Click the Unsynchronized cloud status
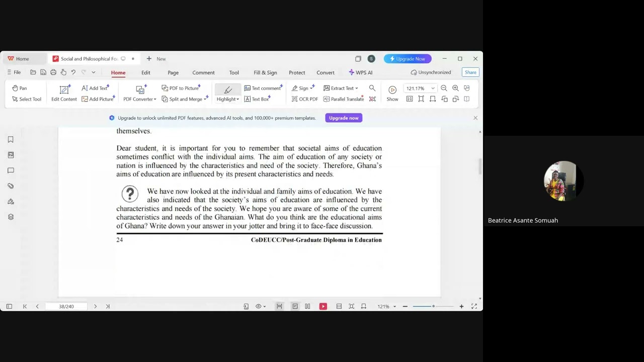Screen dimensions: 644x362 tap(431, 72)
